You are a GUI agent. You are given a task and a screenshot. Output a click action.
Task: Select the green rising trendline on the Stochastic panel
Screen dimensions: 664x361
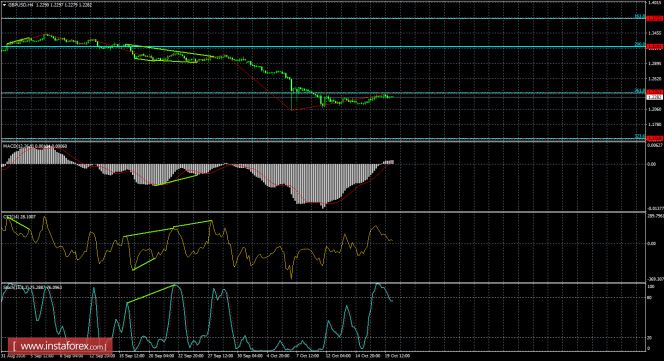click(151, 294)
